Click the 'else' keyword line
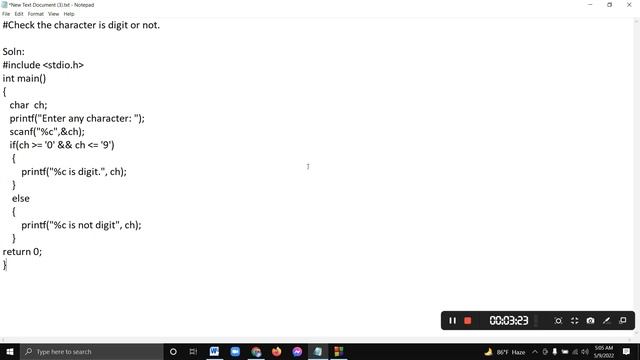Viewport: 640px width, 360px height. 21,198
